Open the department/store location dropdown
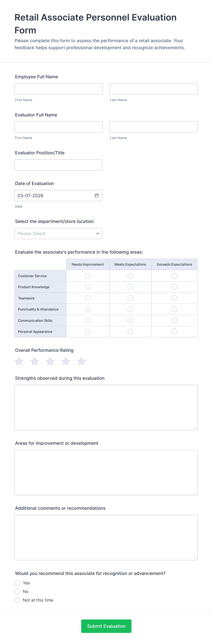This screenshot has height=644, width=210. point(58,234)
